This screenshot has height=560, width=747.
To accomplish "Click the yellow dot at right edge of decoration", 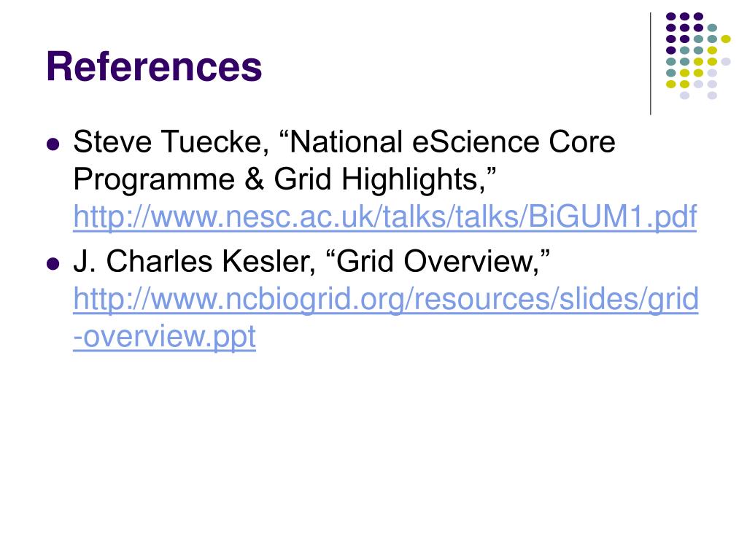I will point(726,39).
